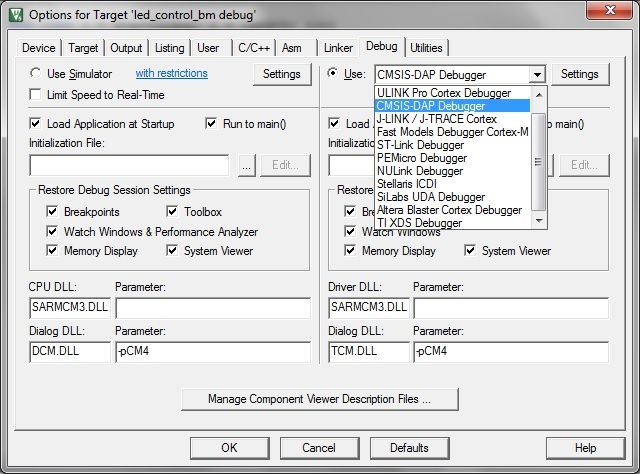
Task: Toggle right-side Memory Display checkbox
Action: 350,250
